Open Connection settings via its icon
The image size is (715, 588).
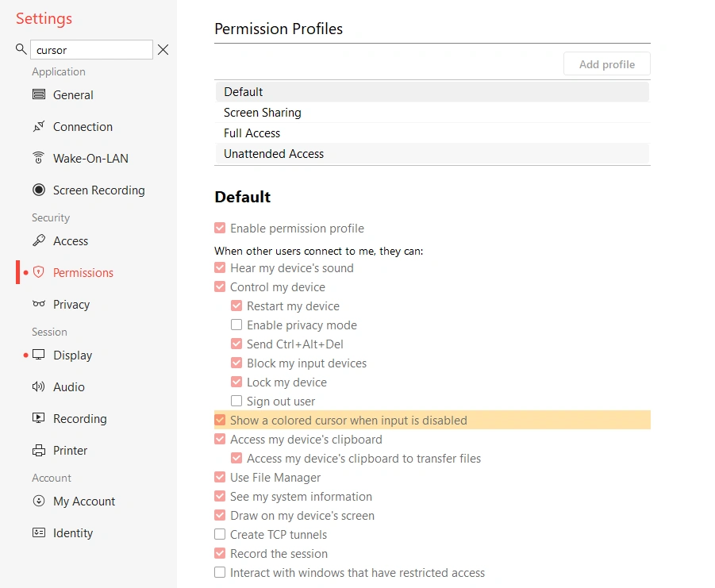(39, 127)
